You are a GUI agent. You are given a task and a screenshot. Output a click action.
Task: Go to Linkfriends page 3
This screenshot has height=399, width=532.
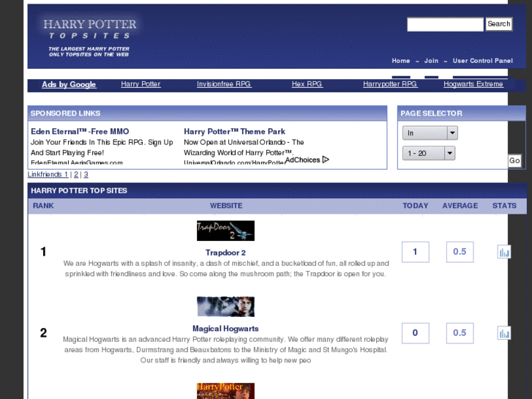pos(86,174)
